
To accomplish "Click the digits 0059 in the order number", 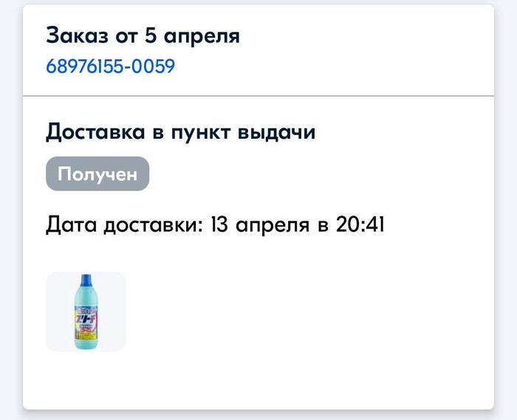I will pyautogui.click(x=155, y=66).
